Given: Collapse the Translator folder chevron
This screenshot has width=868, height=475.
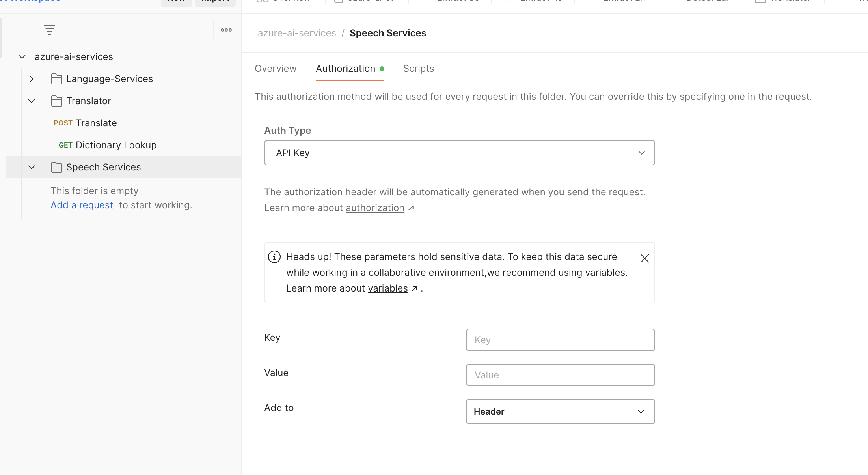Looking at the screenshot, I should (32, 101).
